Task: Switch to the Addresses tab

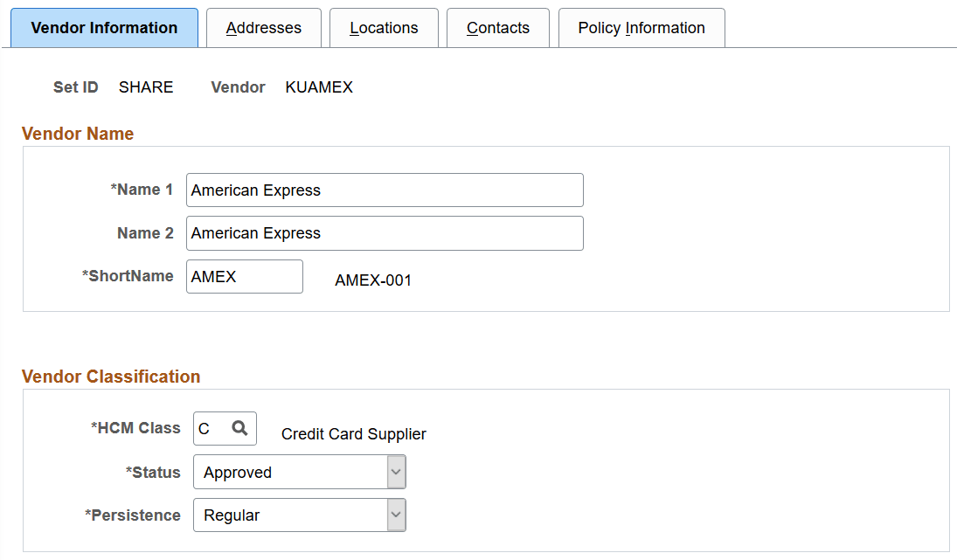Action: tap(263, 27)
